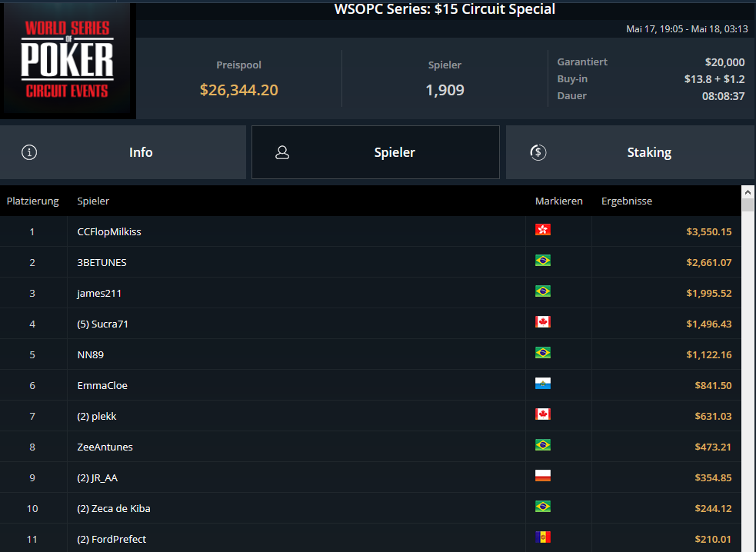Click the Brazil flag next to 3BETUNES
The height and width of the screenshot is (552, 756).
tap(543, 261)
